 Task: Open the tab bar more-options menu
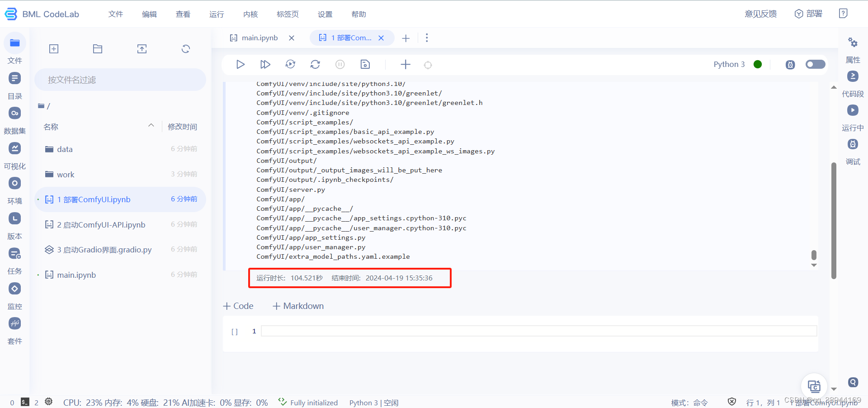[427, 38]
